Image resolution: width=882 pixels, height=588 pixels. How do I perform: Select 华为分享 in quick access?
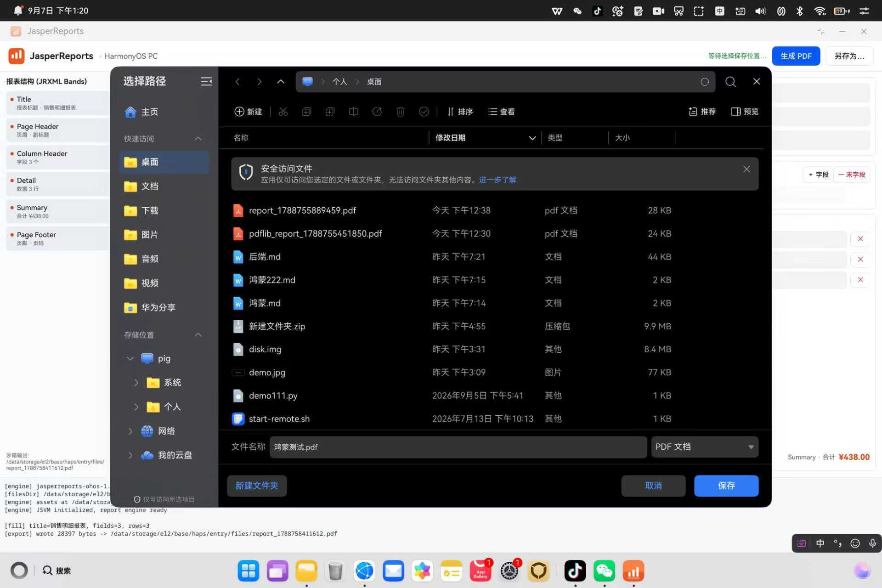164,307
